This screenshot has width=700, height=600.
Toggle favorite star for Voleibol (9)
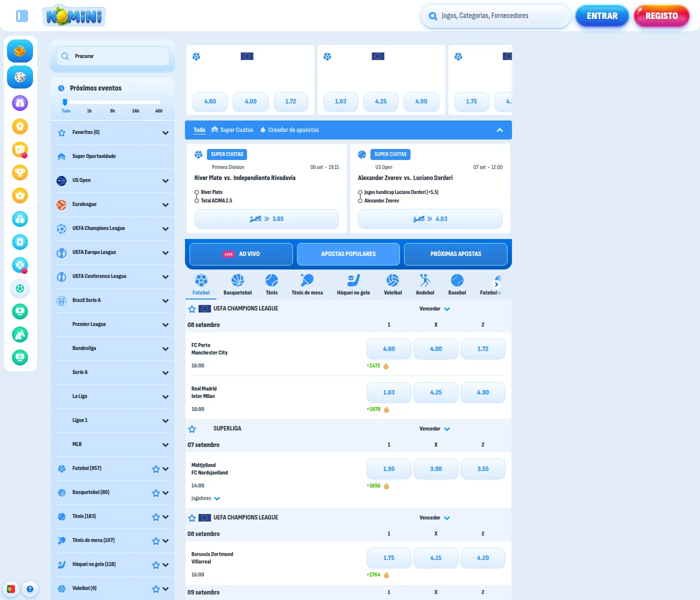[x=156, y=589]
